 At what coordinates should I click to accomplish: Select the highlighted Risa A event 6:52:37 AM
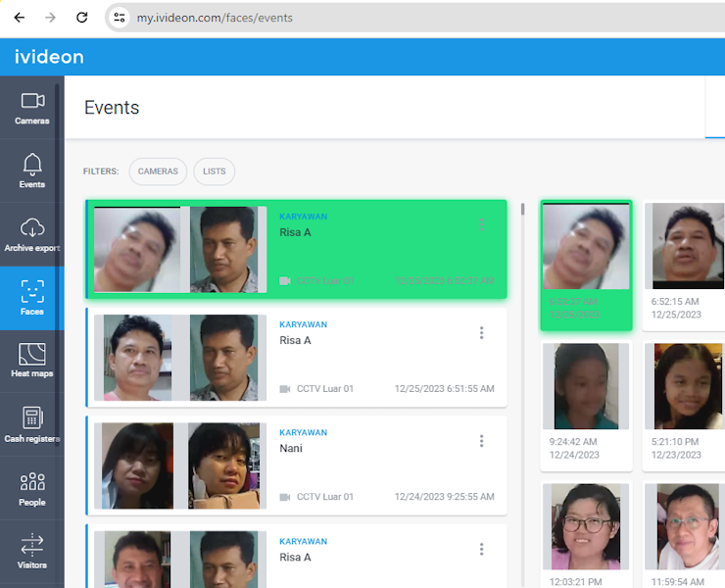pyautogui.click(x=297, y=249)
